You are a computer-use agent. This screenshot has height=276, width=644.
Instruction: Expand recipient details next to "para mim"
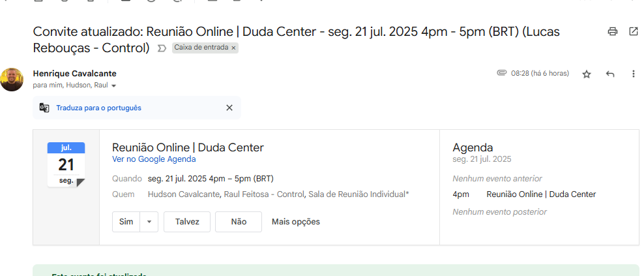click(113, 85)
